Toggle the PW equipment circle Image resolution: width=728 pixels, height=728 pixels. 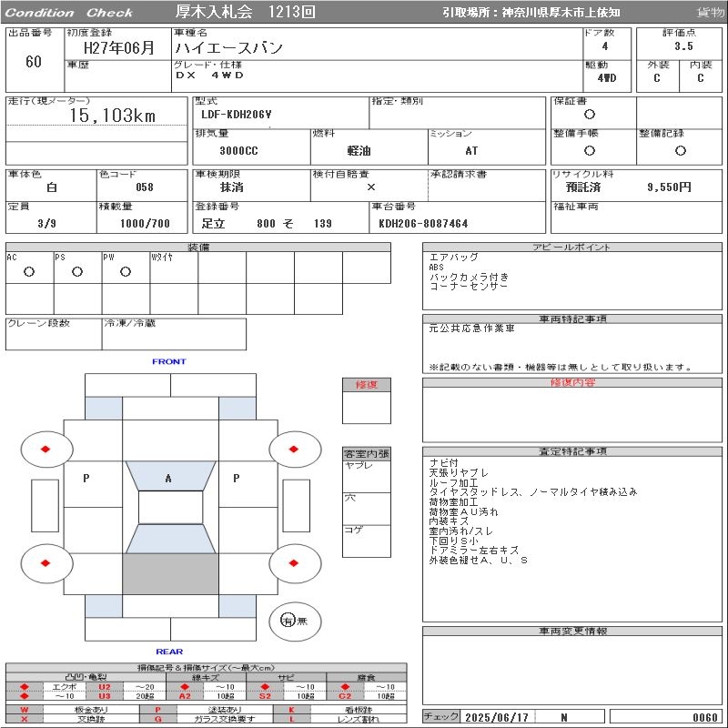tap(126, 271)
